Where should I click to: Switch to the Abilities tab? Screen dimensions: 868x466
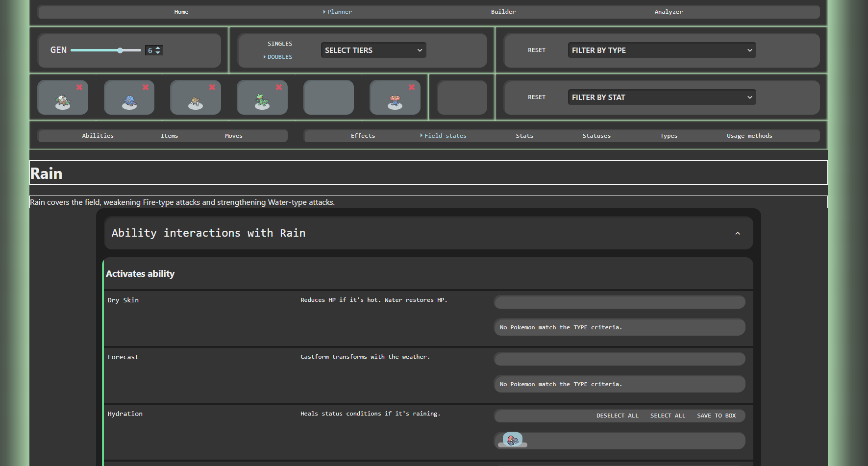pyautogui.click(x=98, y=136)
